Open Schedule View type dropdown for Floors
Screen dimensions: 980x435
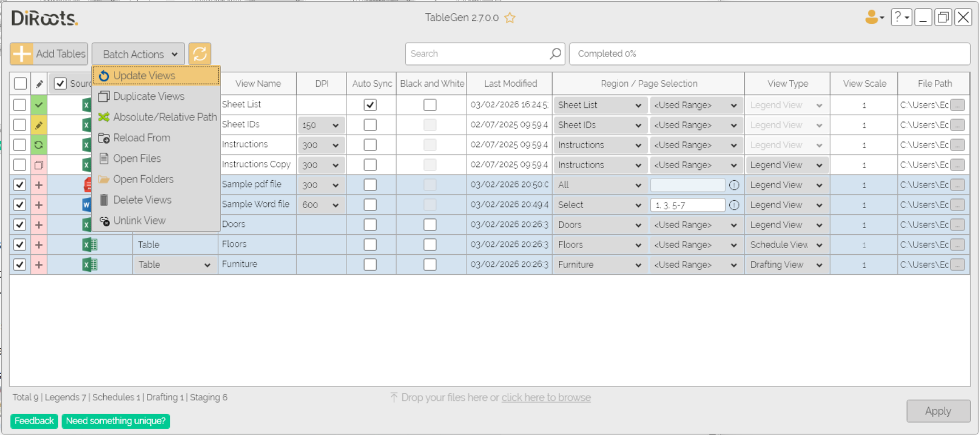click(x=787, y=245)
